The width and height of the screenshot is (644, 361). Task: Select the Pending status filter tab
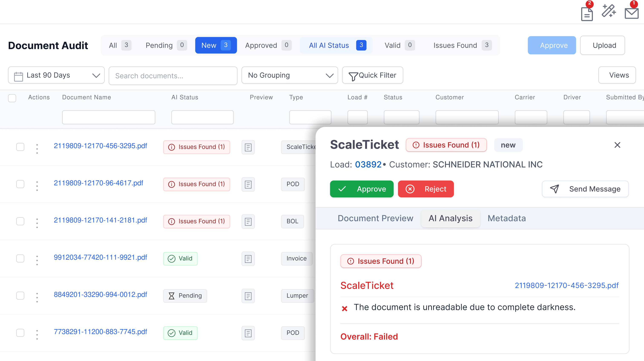click(x=166, y=45)
